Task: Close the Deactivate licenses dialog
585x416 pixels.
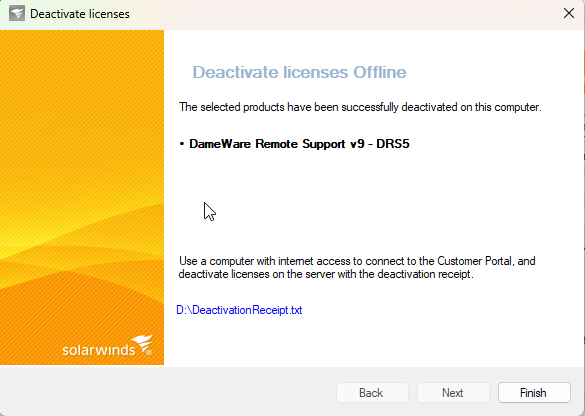Action: pyautogui.click(x=569, y=13)
